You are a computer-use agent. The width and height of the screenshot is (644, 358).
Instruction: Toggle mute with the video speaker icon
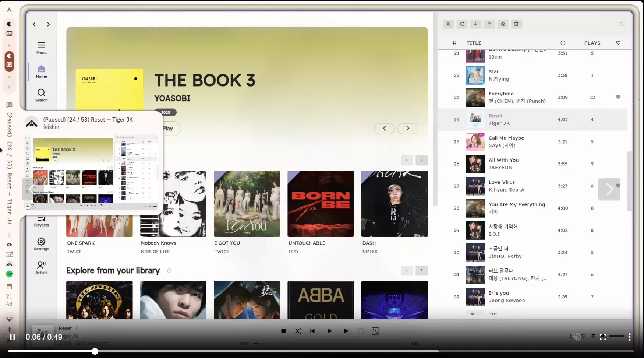coord(576,337)
